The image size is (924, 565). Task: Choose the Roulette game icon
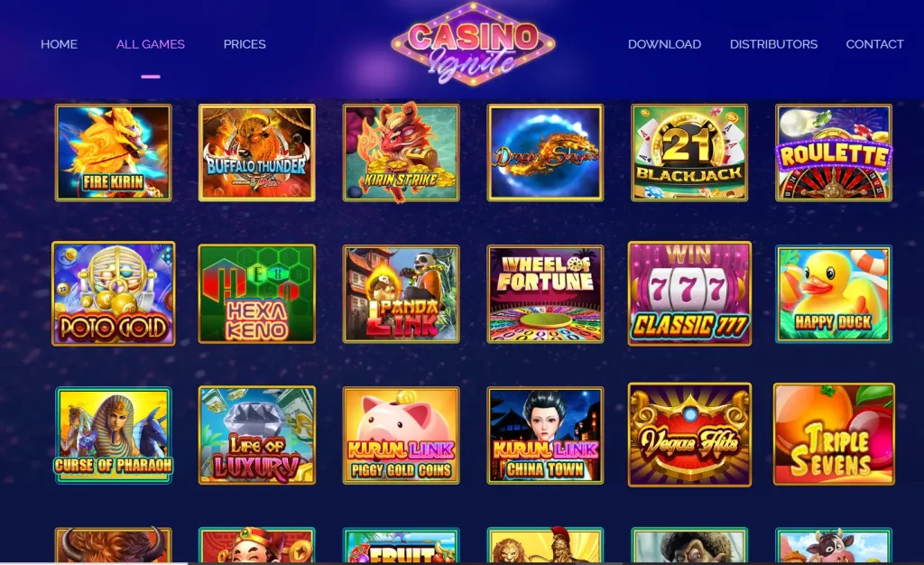(834, 153)
